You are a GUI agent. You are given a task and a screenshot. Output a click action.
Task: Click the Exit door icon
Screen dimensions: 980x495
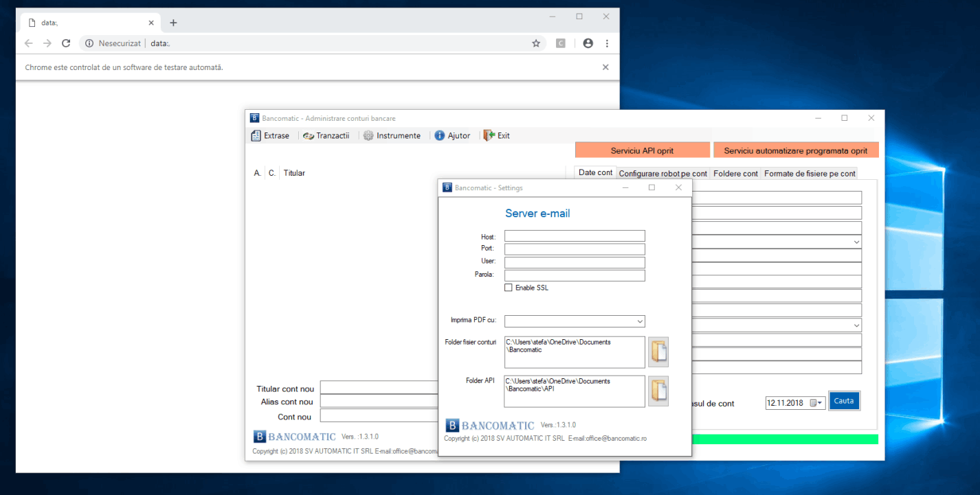[489, 136]
